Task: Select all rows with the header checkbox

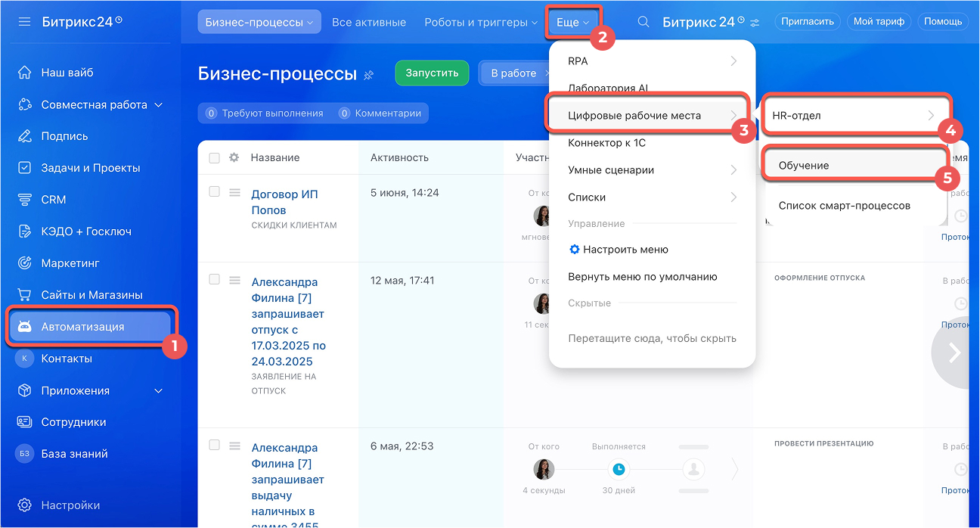Action: (x=214, y=158)
